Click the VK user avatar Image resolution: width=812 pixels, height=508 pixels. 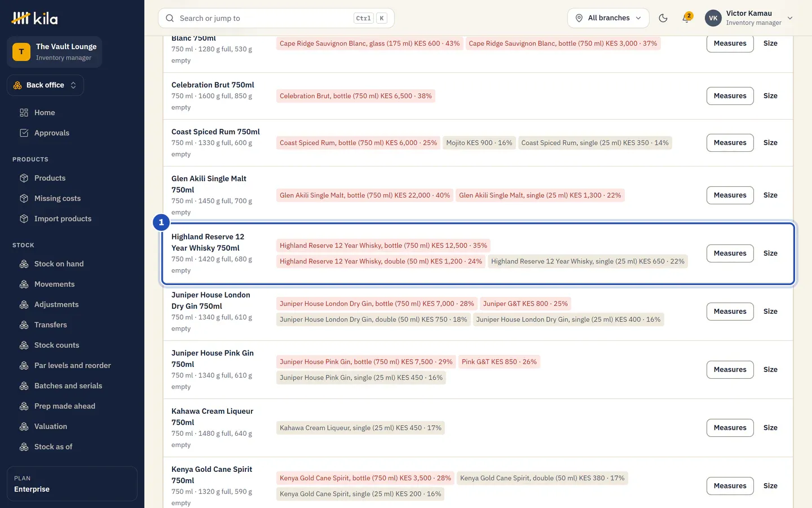tap(713, 18)
